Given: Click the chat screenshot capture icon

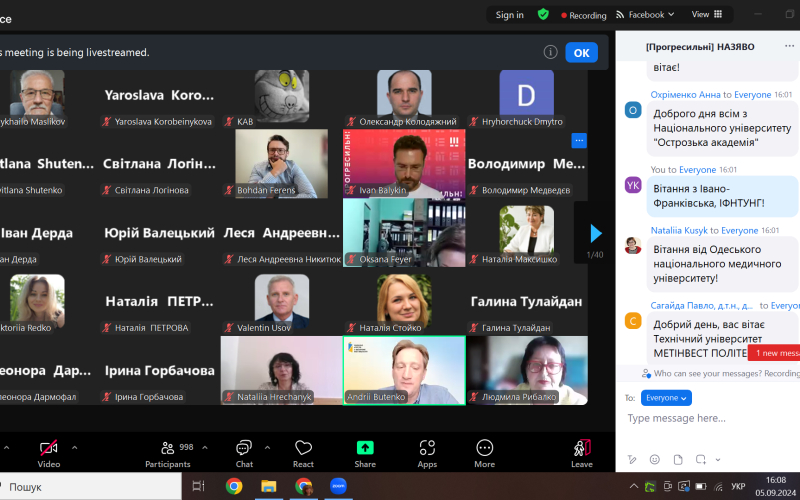Looking at the screenshot, I should click(x=701, y=459).
